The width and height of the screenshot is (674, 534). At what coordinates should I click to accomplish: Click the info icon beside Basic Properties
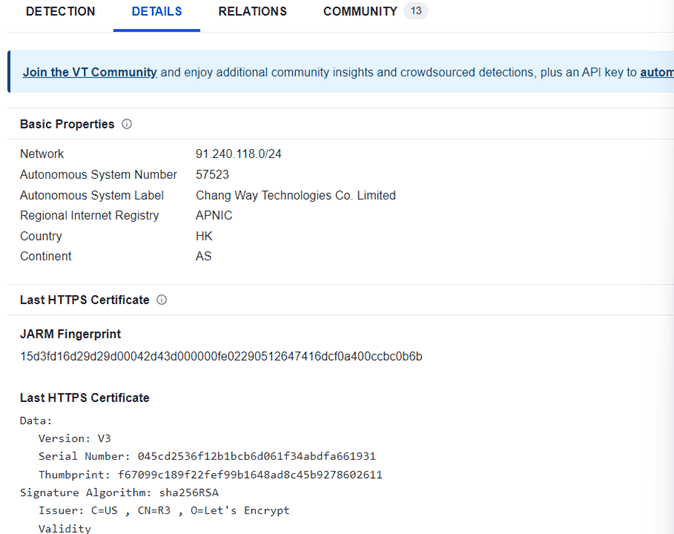127,125
